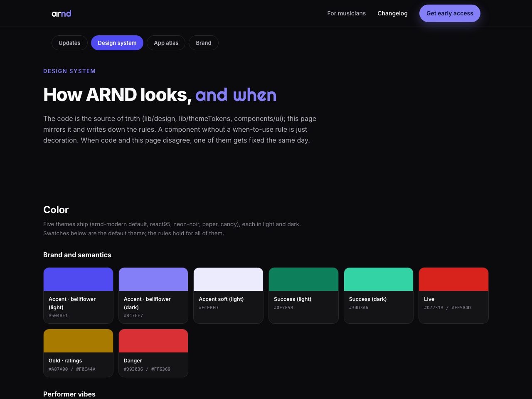The width and height of the screenshot is (532, 399).
Task: Pick the Success (dark) mint swatch
Action: coord(379,279)
